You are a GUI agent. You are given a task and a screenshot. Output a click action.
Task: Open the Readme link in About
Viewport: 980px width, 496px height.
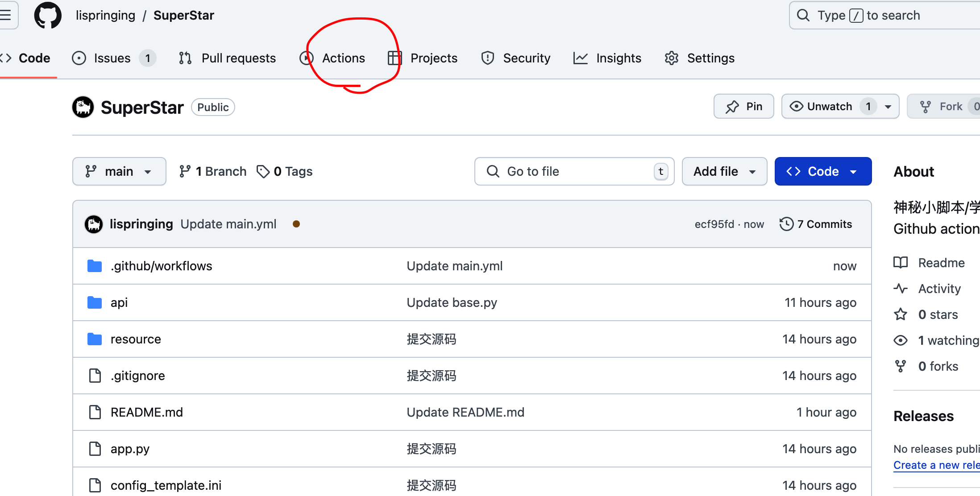click(x=929, y=263)
